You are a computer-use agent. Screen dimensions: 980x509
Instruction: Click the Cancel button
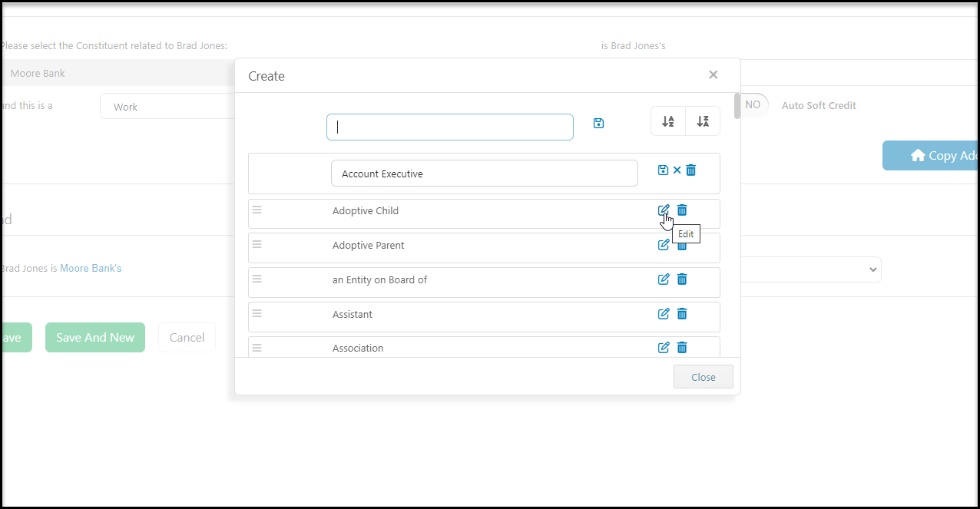tap(187, 337)
